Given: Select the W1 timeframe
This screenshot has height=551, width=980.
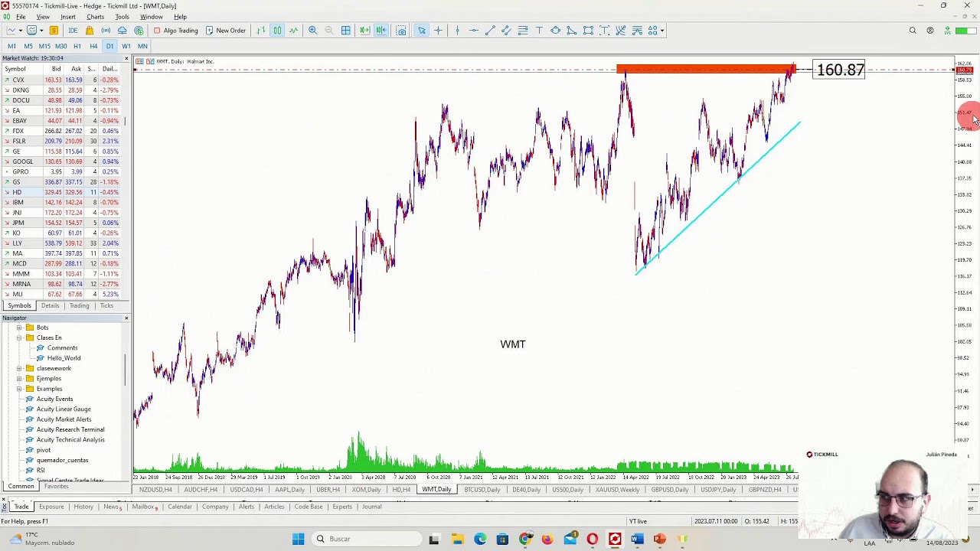Looking at the screenshot, I should tap(126, 46).
